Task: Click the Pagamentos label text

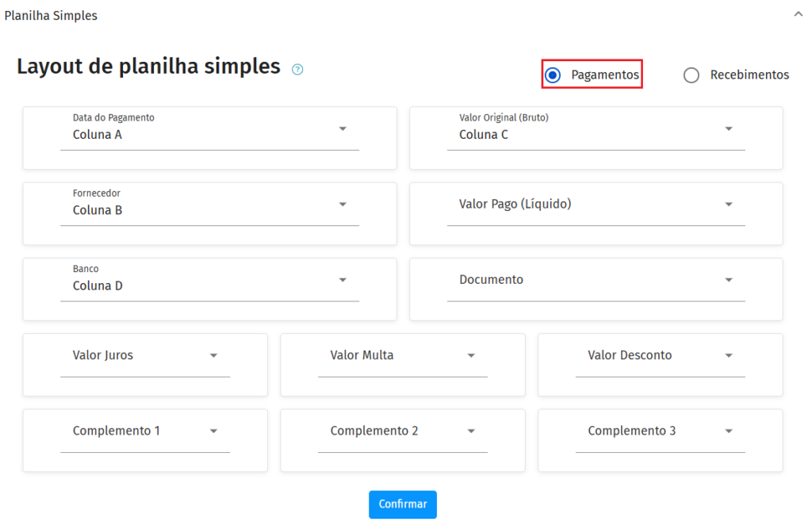Action: [x=605, y=75]
